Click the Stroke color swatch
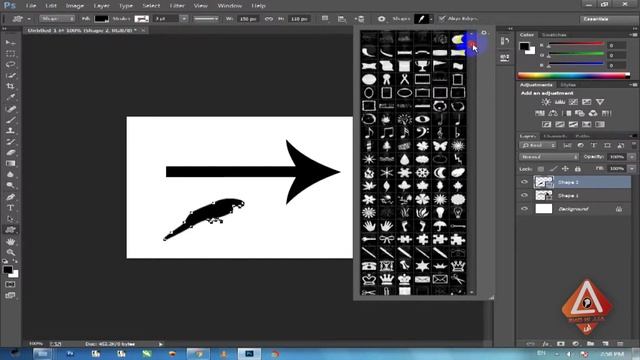The width and height of the screenshot is (640, 360). tap(142, 19)
